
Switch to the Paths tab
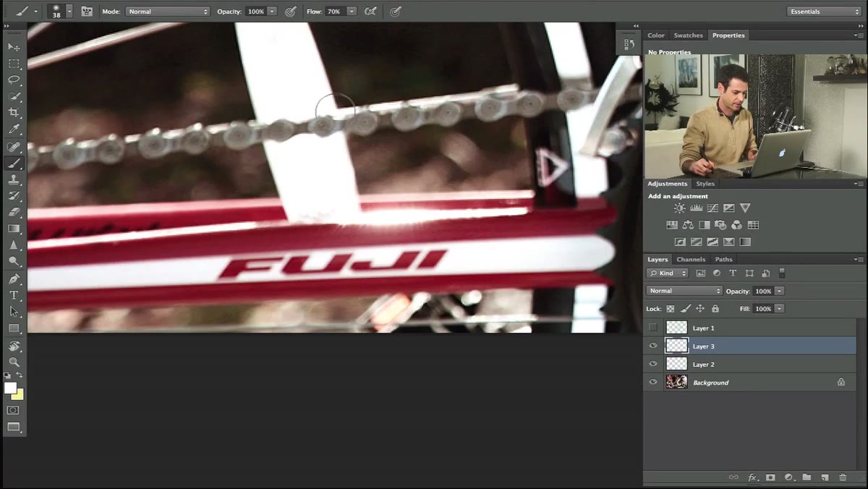[x=724, y=259]
